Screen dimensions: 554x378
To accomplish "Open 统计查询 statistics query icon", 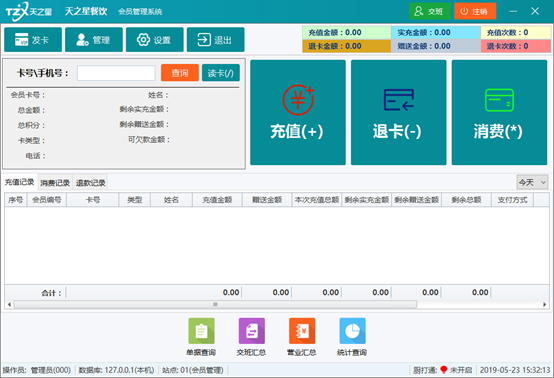I will coord(352,337).
